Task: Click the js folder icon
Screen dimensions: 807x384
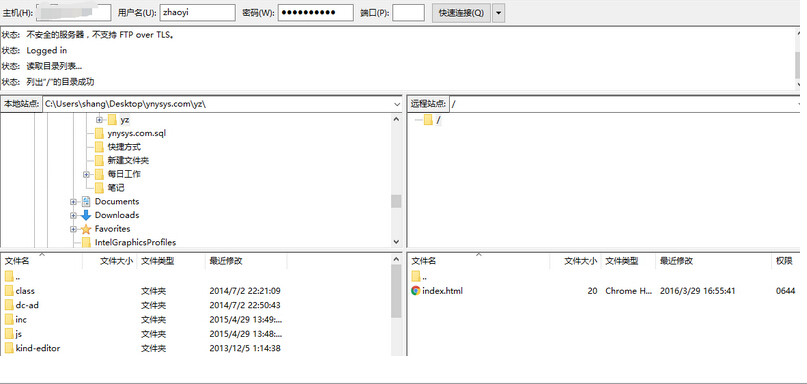Action: pyautogui.click(x=9, y=334)
